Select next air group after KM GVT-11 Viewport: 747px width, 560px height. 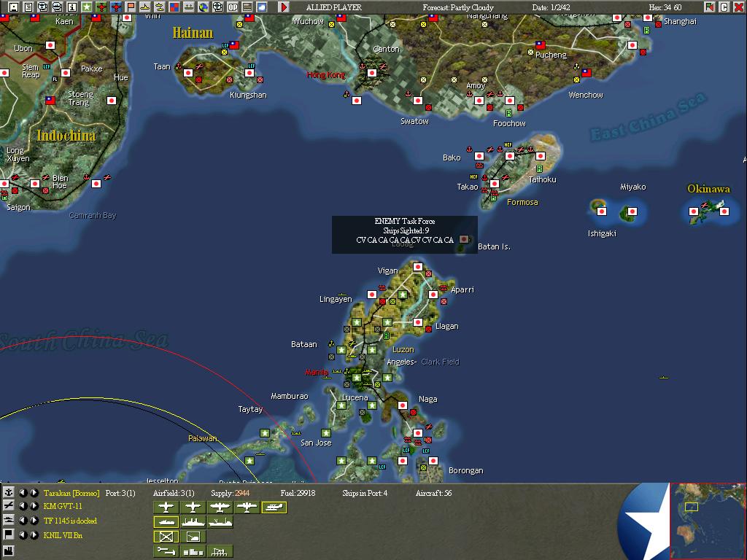(34, 506)
